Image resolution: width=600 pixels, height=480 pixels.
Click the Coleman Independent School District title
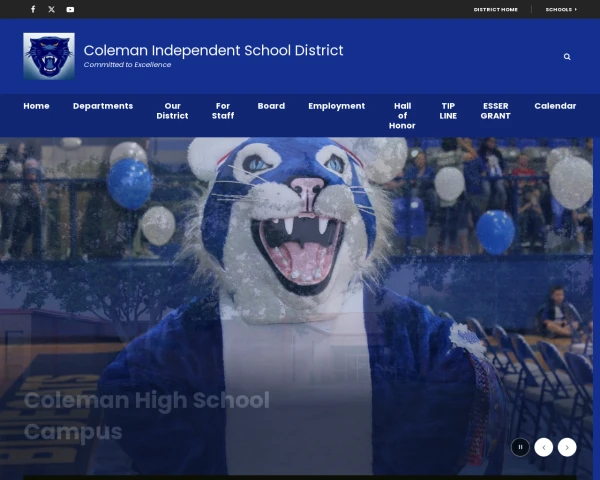point(214,51)
